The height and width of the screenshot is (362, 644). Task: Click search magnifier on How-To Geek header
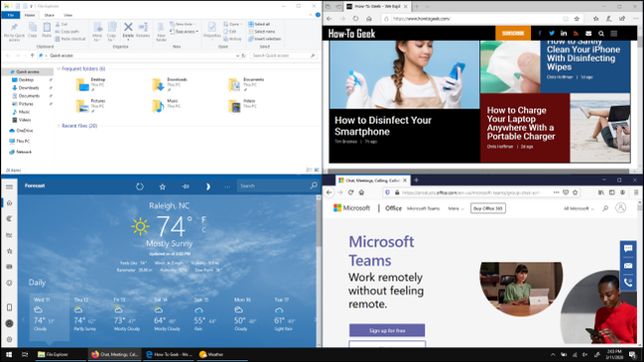point(601,34)
